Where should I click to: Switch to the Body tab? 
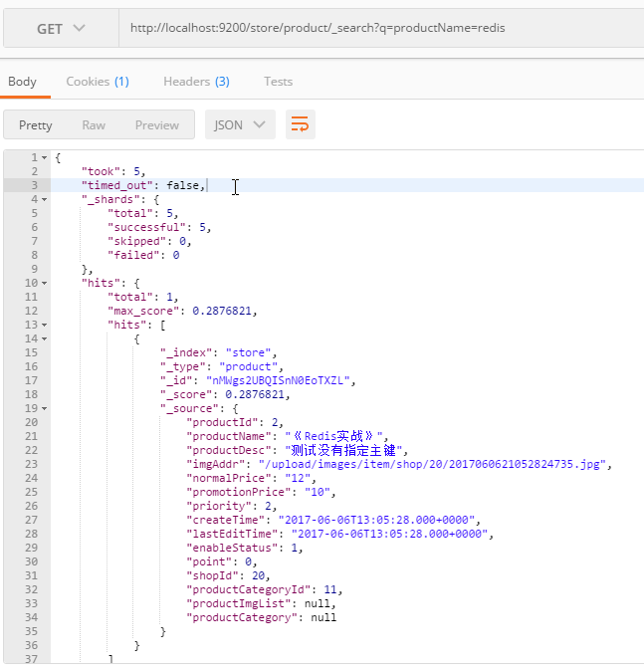click(x=22, y=82)
